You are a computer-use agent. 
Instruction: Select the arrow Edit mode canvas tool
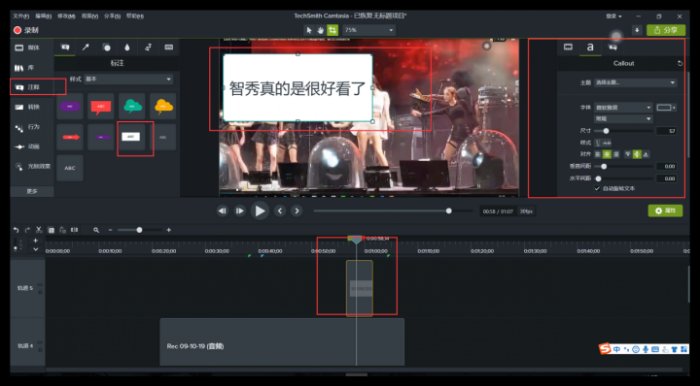[308, 30]
